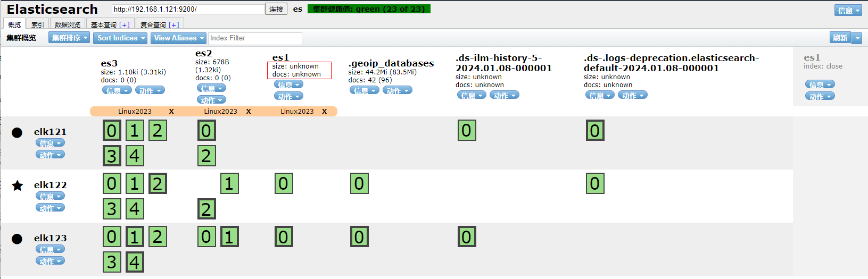This screenshot has height=279, width=868.
Task: Expand the Sort Indices dropdown
Action: (x=121, y=38)
